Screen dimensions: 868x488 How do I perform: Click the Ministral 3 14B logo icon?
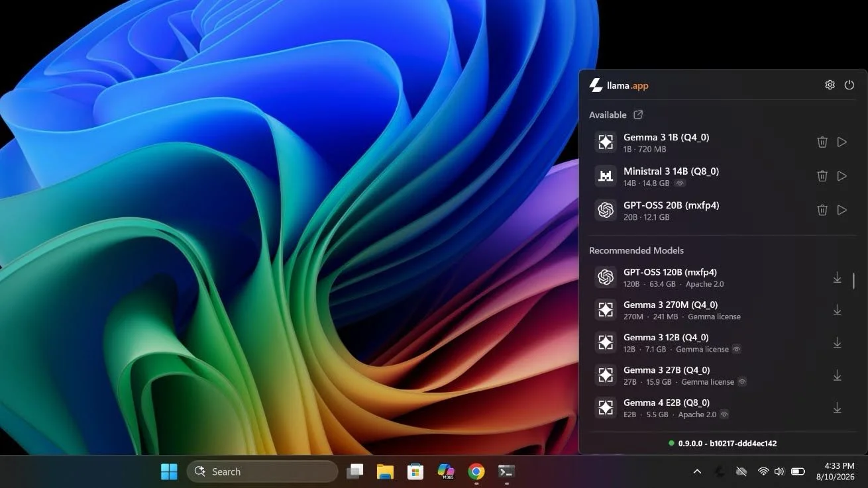(x=605, y=175)
